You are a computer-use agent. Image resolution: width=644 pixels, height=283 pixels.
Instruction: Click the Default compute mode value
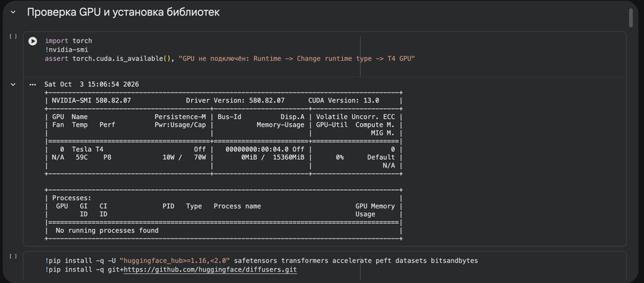click(381, 157)
